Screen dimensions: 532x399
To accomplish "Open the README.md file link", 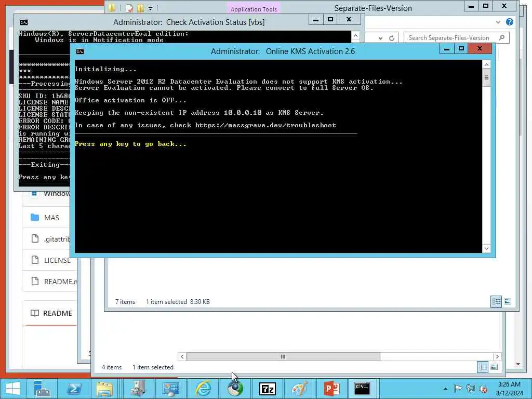I will tap(60, 281).
